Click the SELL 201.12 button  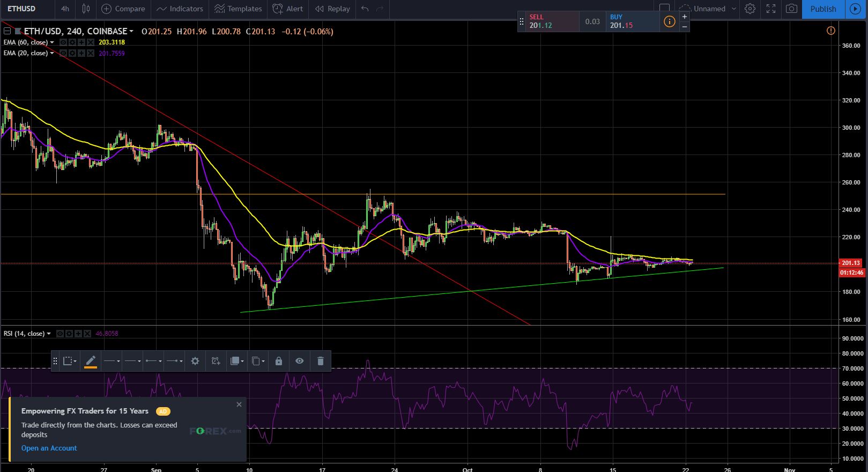(552, 21)
